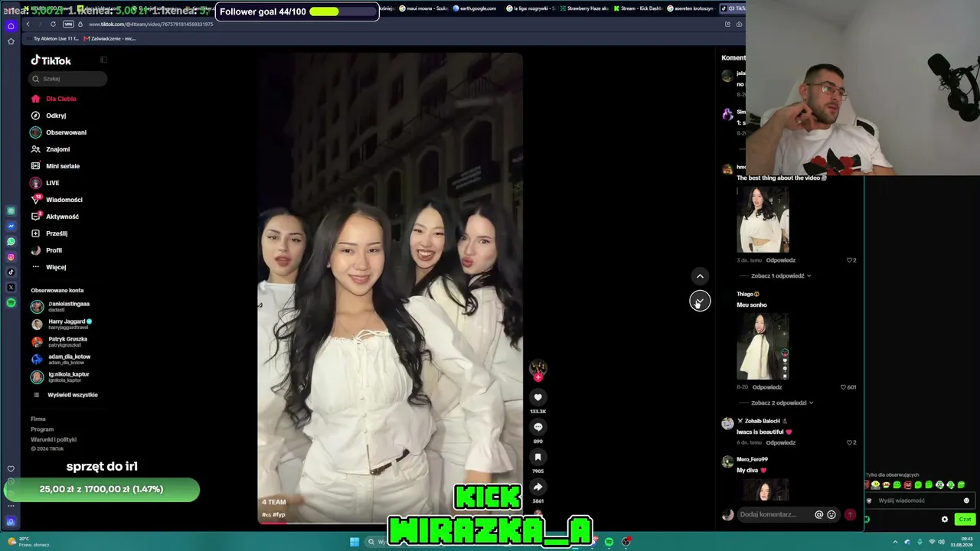The height and width of the screenshot is (551, 980).
Task: Open the LIVE section
Action: tap(44, 183)
